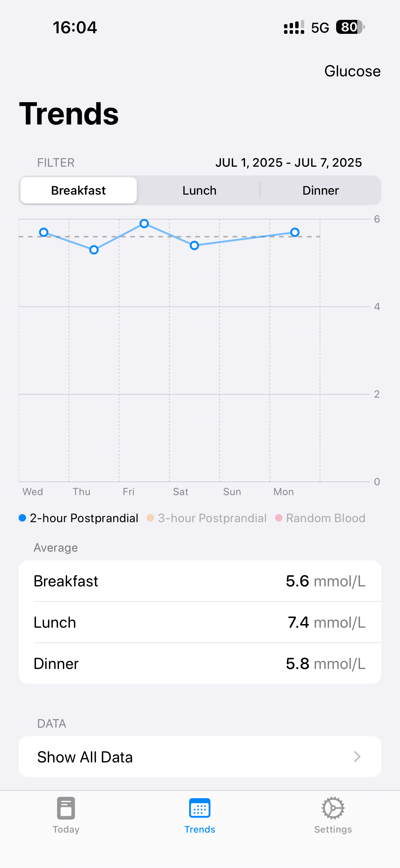Select Thursday's data point on the chart
Viewport: 400px width, 868px height.
coord(94,250)
